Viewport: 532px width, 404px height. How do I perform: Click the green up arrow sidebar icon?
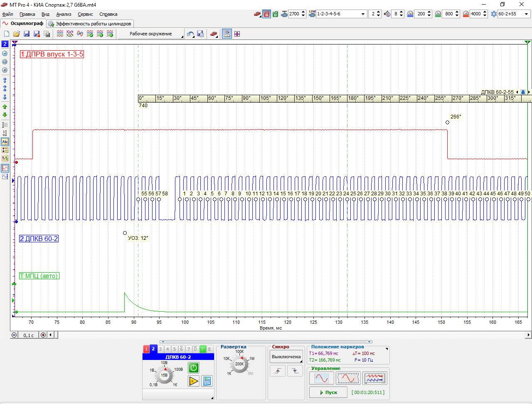5,107
